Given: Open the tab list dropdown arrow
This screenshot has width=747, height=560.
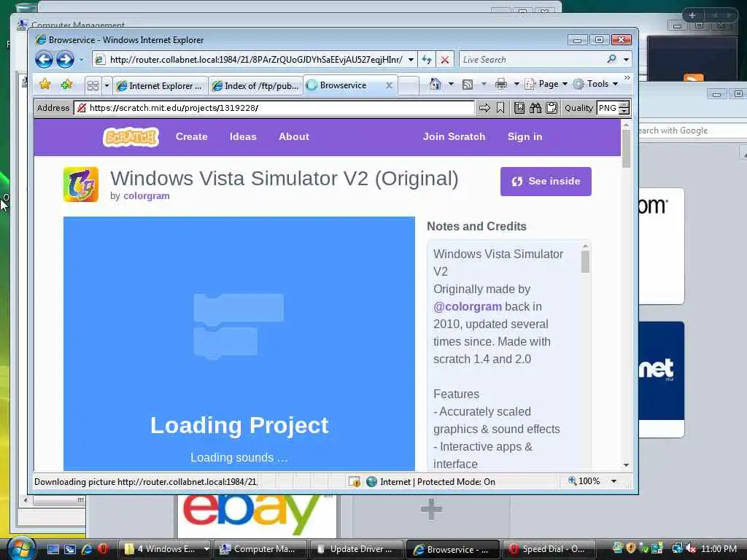Looking at the screenshot, I should point(107,85).
